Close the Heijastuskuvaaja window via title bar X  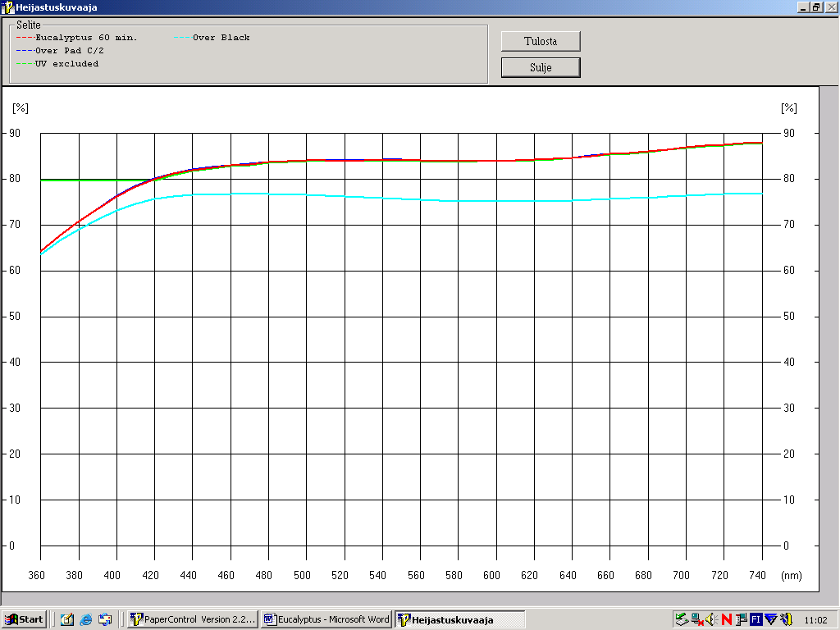click(x=832, y=7)
